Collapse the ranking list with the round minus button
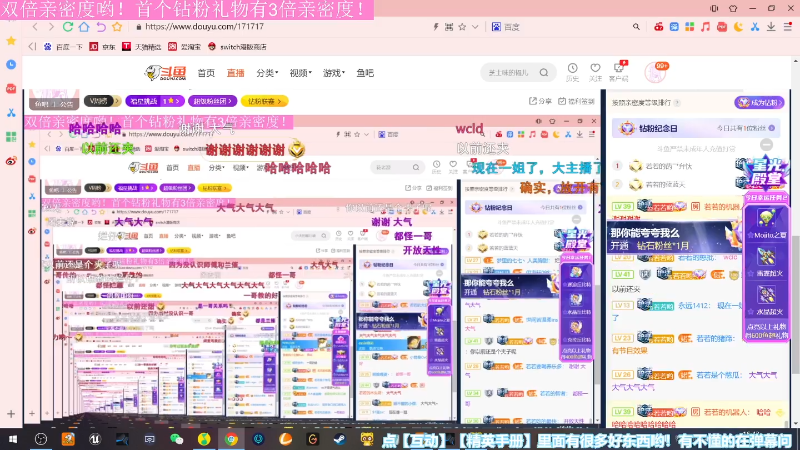Image resolution: width=800 pixels, height=450 pixels. tap(766, 145)
